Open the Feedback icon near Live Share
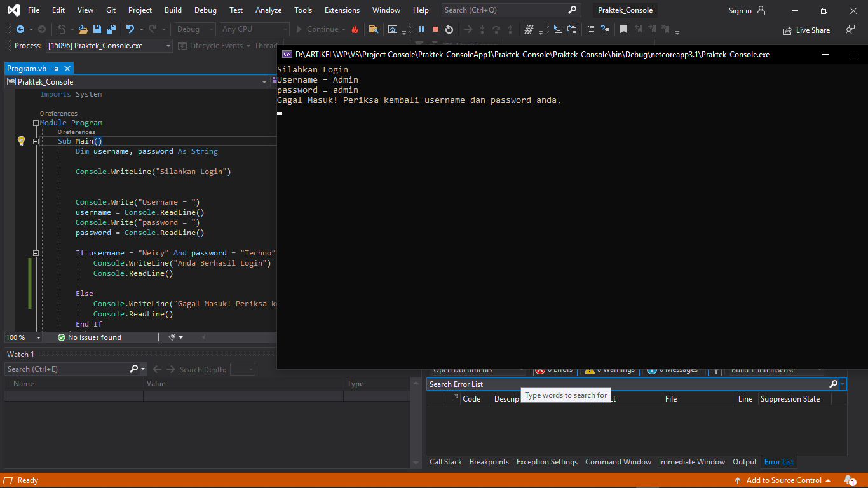Viewport: 868px width, 488px height. 850,30
